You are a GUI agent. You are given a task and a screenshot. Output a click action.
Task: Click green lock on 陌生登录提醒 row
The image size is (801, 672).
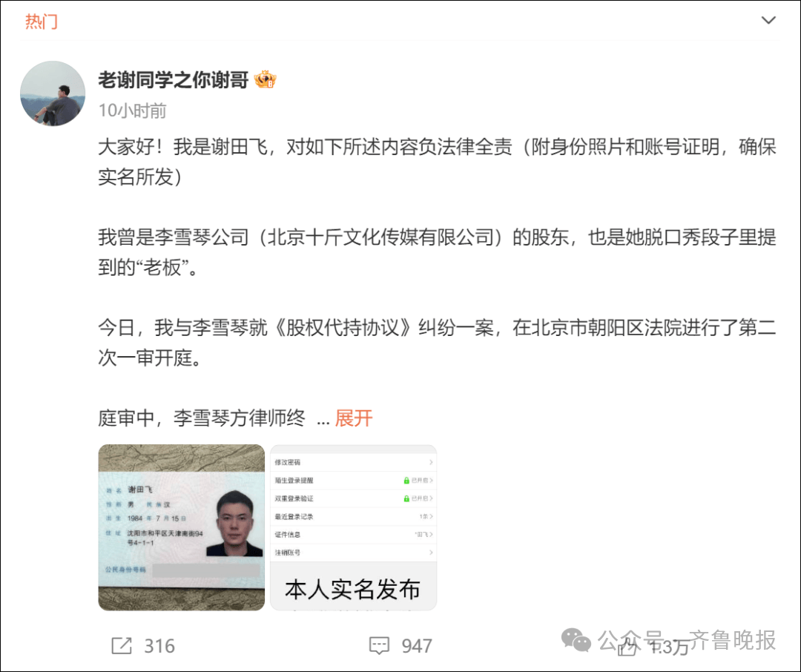click(406, 481)
